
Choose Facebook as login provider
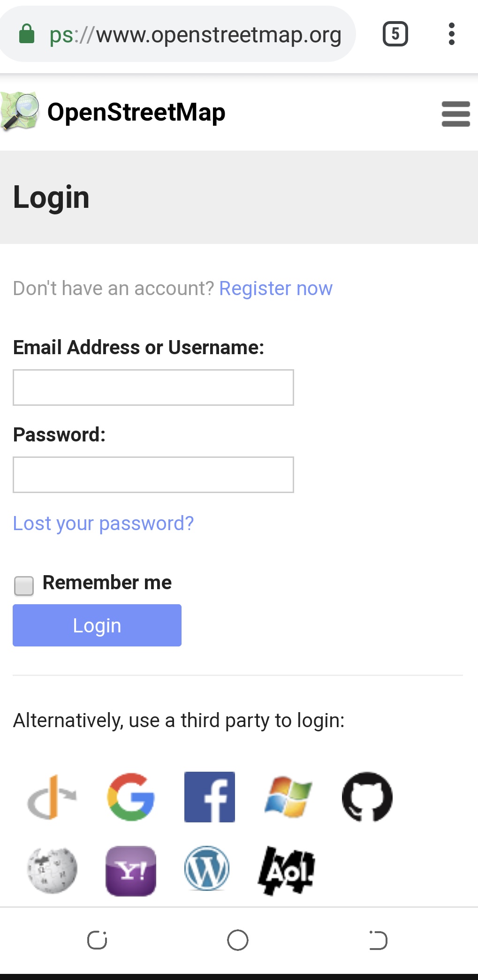210,797
